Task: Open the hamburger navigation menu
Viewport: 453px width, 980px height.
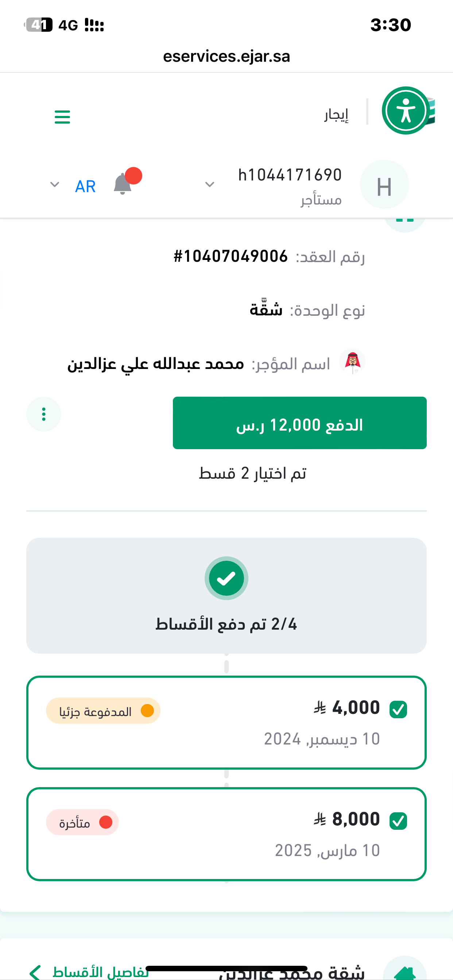Action: pos(62,117)
